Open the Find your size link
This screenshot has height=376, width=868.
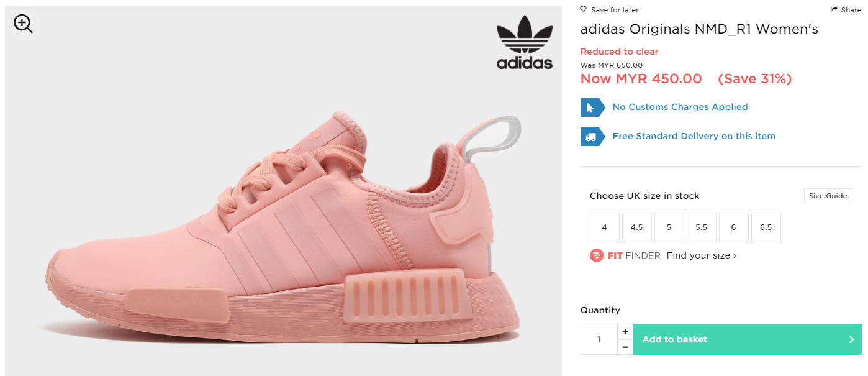click(x=702, y=255)
